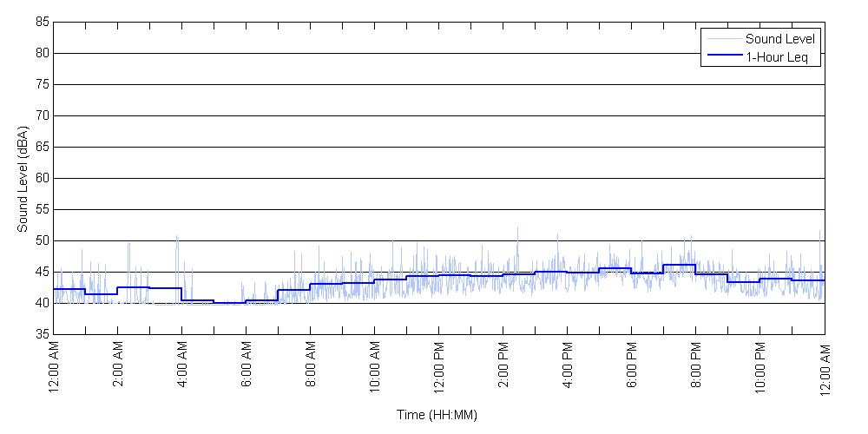Image resolution: width=868 pixels, height=434 pixels.
Task: Select the 2:00 AM tick label
Action: 118,365
